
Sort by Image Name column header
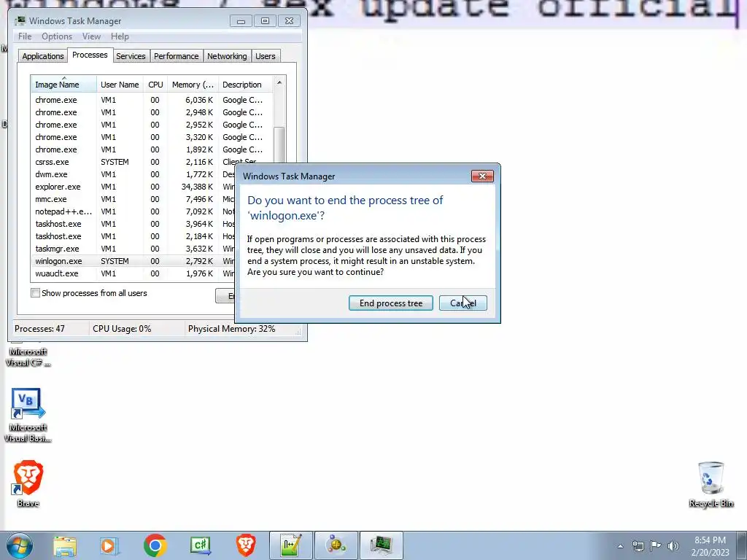click(x=64, y=85)
